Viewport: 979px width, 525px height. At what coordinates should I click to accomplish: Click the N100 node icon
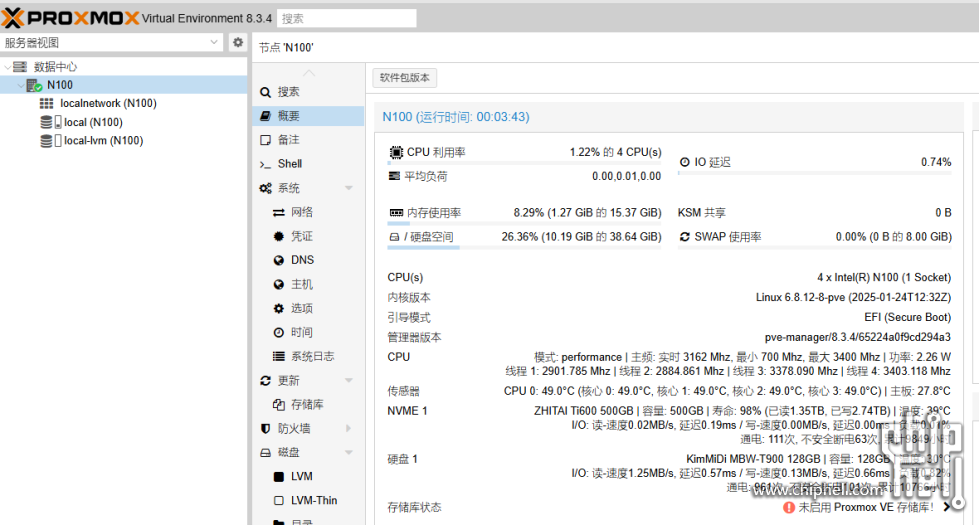(34, 85)
